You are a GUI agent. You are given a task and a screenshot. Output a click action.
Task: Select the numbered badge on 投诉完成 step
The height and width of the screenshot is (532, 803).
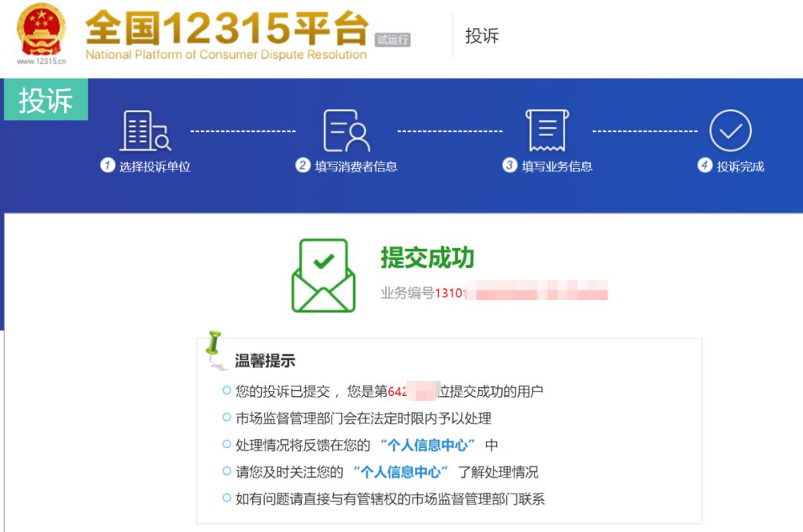(x=705, y=166)
